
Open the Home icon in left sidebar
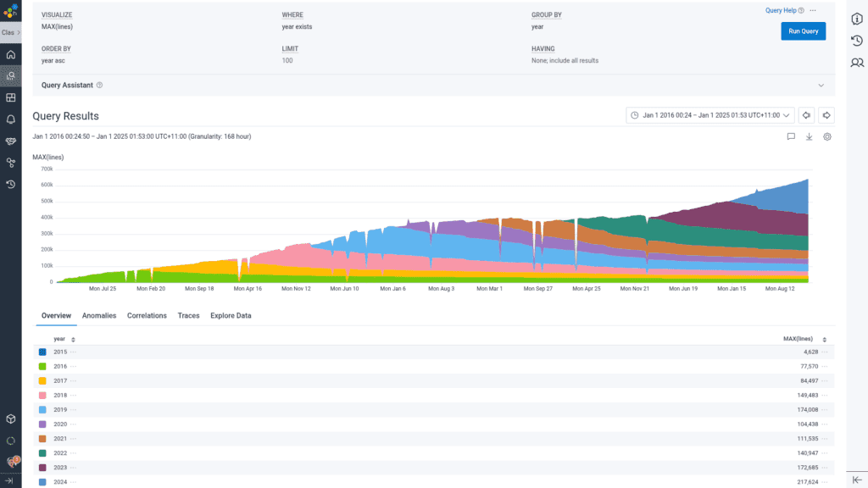coord(10,55)
